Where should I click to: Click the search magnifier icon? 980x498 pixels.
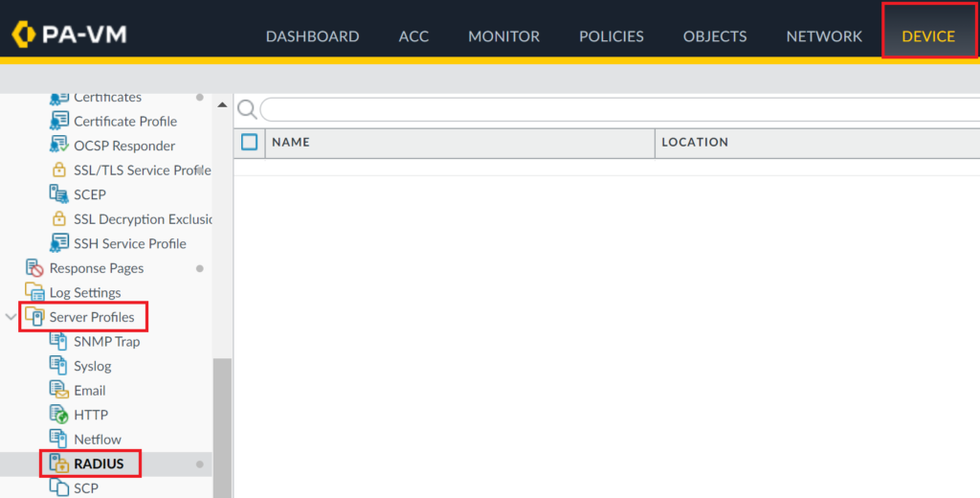[247, 109]
